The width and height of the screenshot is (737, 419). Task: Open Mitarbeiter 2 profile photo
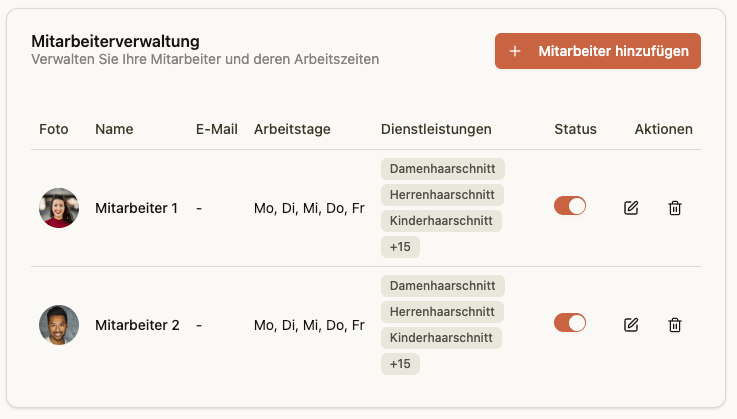click(58, 325)
